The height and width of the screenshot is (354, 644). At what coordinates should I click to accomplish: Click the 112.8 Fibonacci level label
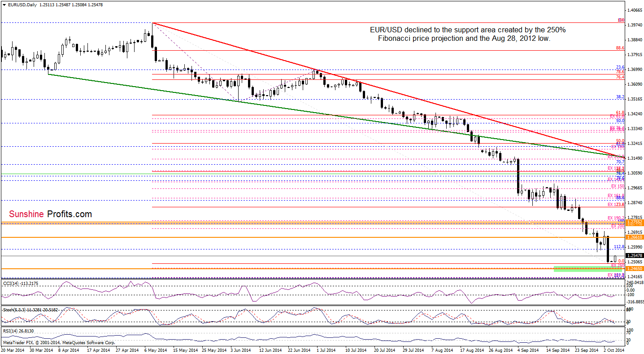(x=619, y=246)
